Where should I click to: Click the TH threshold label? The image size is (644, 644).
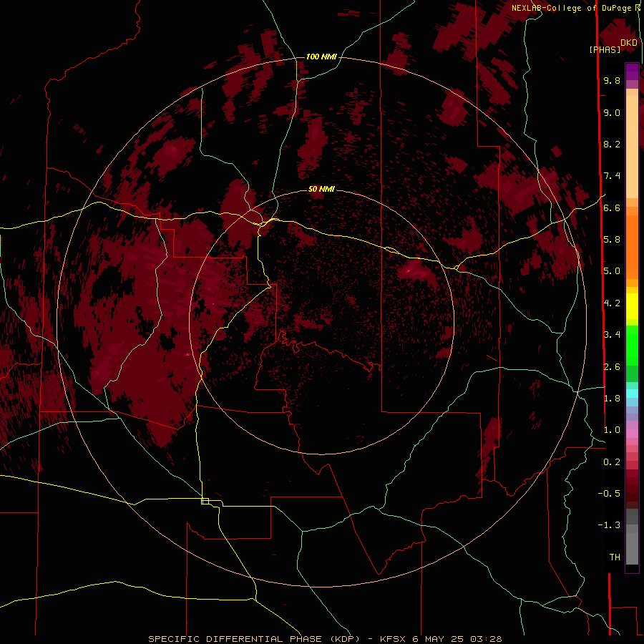tap(615, 557)
